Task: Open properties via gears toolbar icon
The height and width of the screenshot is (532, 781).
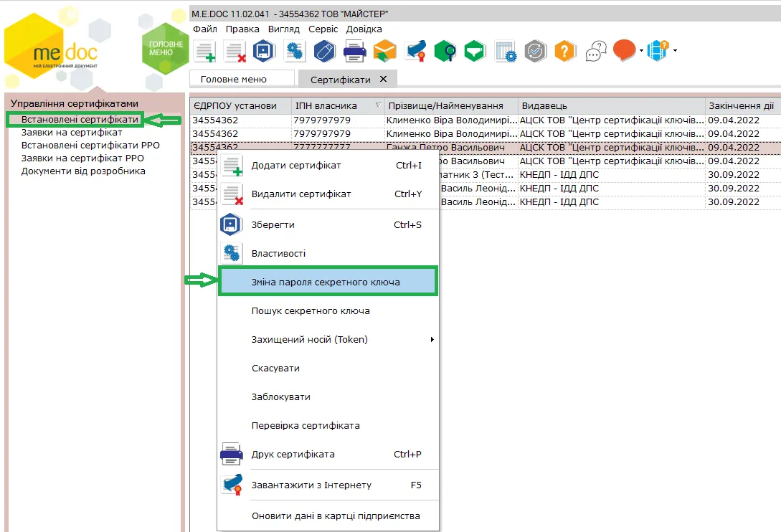Action: coord(294,52)
